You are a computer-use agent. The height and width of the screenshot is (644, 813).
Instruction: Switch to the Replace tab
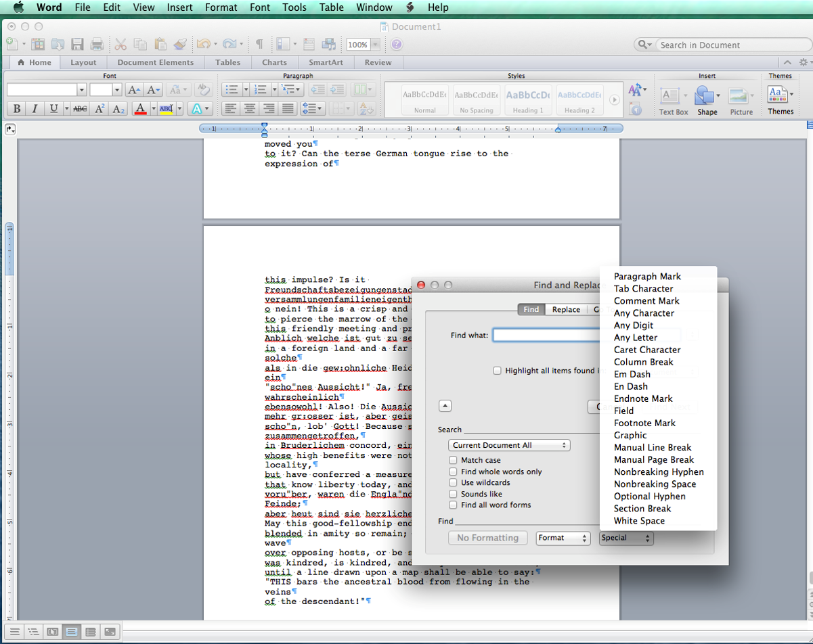click(566, 310)
